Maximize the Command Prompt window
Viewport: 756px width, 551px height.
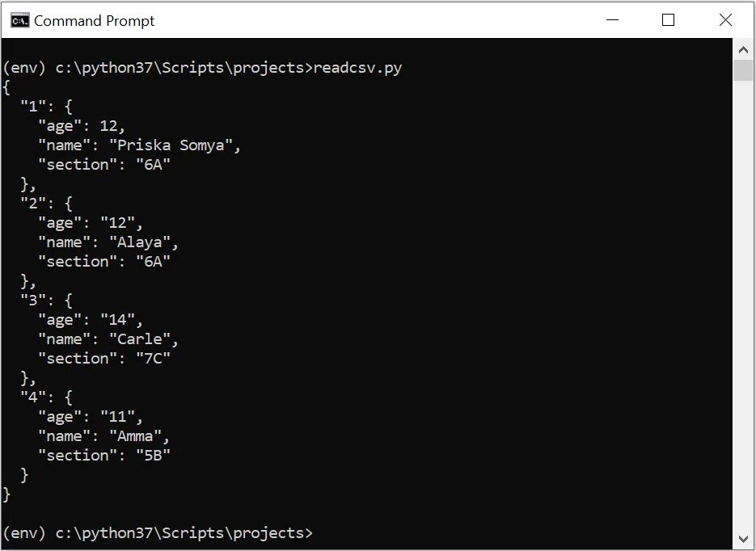(x=668, y=19)
